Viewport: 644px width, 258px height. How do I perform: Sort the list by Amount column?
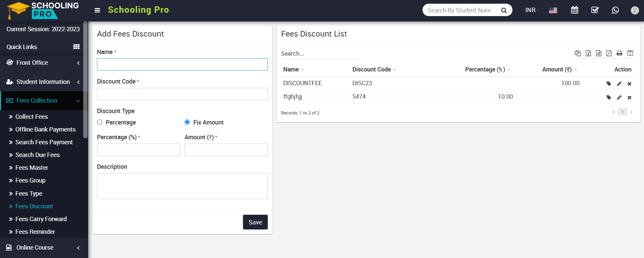click(x=560, y=69)
